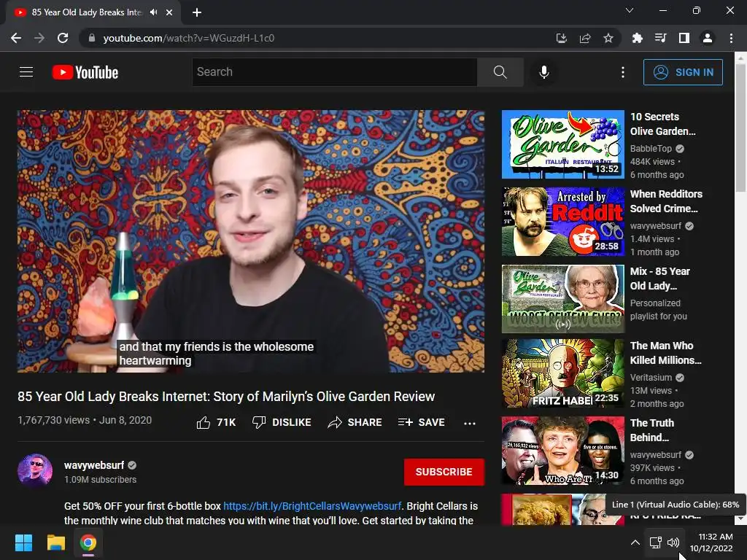Viewport: 747px width, 560px height.
Task: Open Chrome three-dot menu
Action: 731,38
